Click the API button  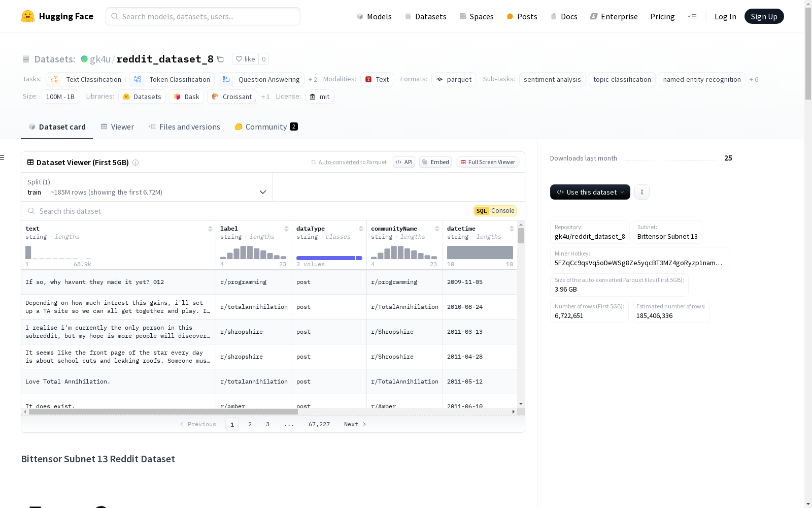(404, 162)
